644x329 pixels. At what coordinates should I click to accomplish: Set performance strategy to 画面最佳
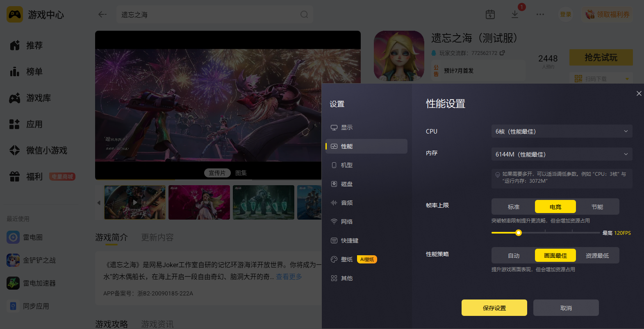(555, 256)
